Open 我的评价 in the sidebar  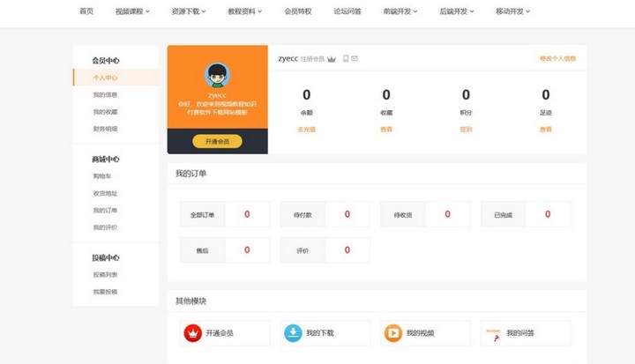[105, 227]
